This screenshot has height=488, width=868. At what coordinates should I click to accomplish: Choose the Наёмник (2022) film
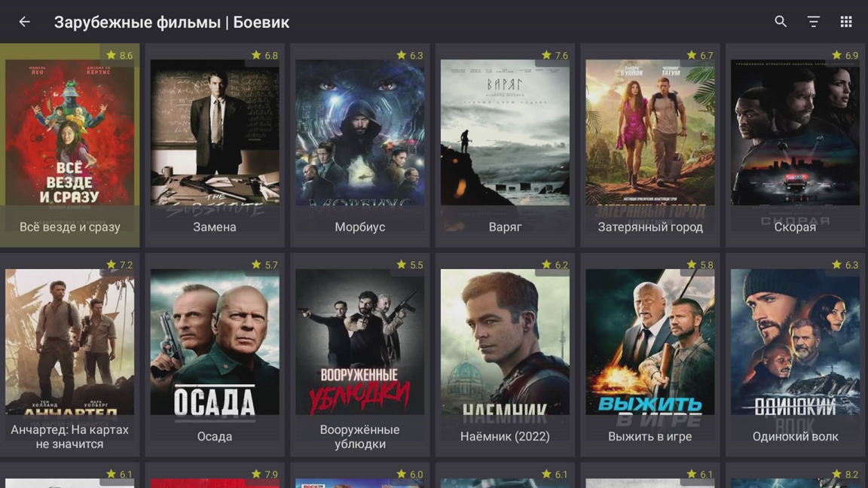[505, 355]
